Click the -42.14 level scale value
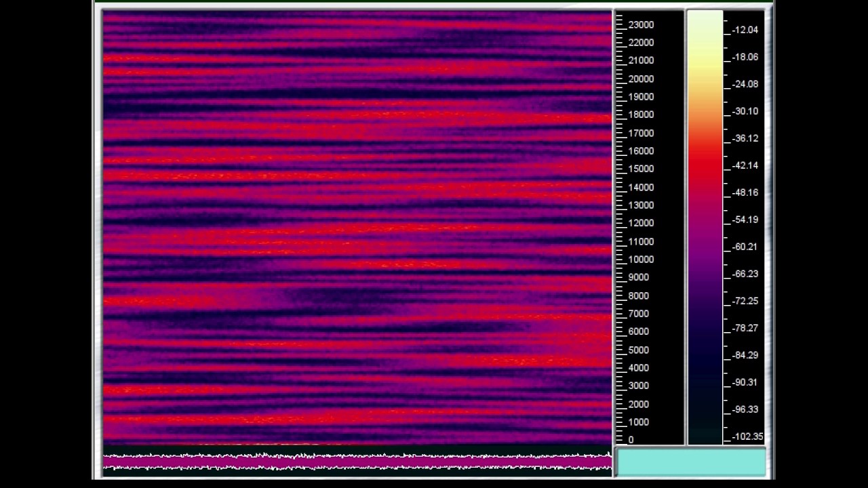Viewport: 868px width, 488px height. coord(745,165)
